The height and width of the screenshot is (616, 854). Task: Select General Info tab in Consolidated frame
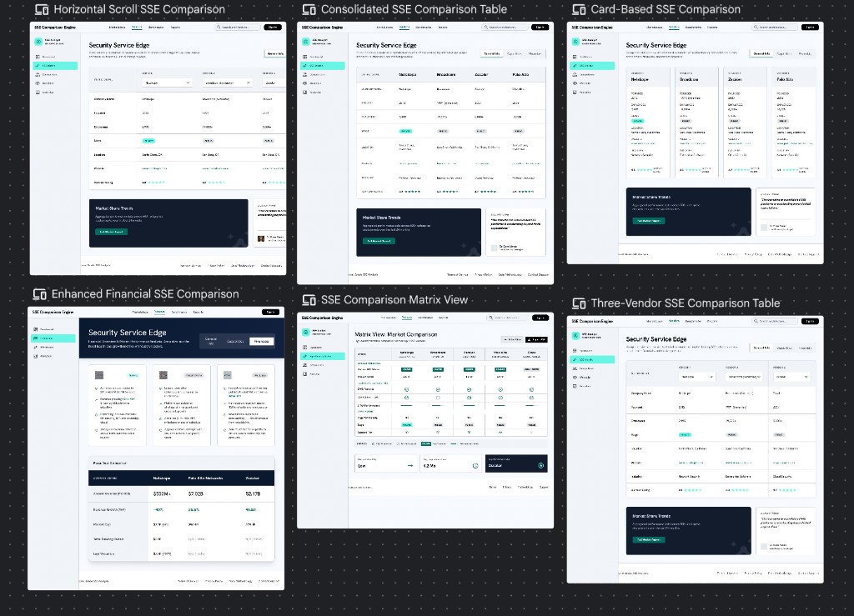[492, 54]
